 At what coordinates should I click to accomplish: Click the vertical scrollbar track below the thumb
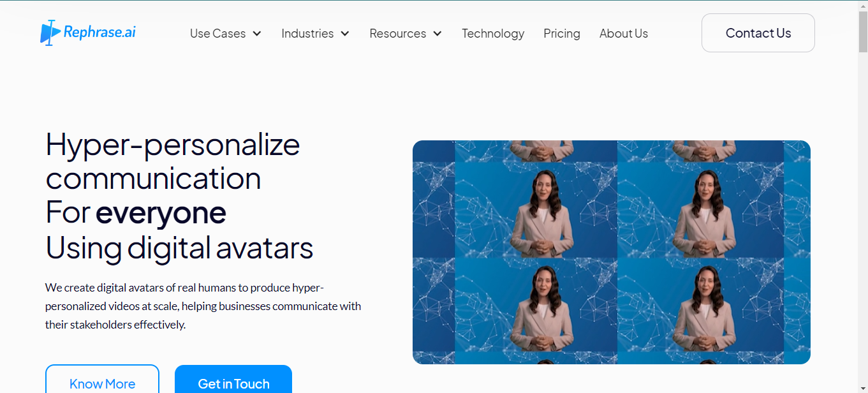[863, 223]
